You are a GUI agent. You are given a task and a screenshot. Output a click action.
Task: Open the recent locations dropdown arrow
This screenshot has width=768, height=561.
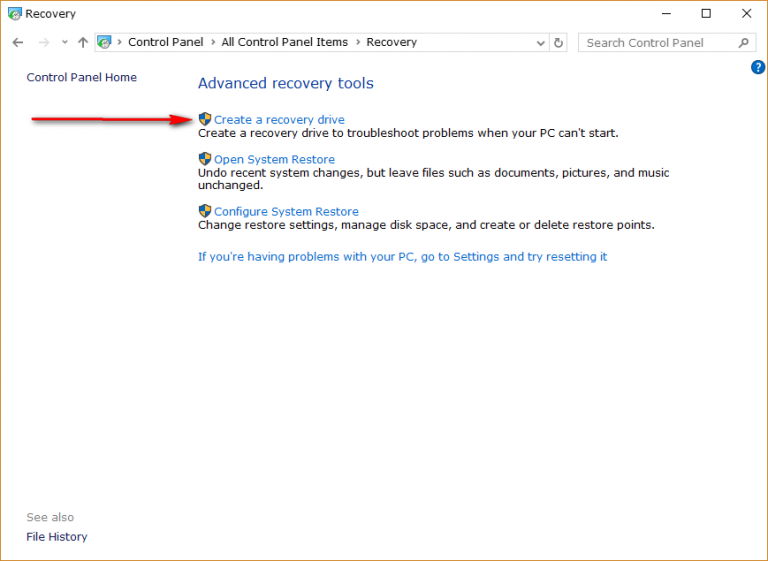point(65,43)
